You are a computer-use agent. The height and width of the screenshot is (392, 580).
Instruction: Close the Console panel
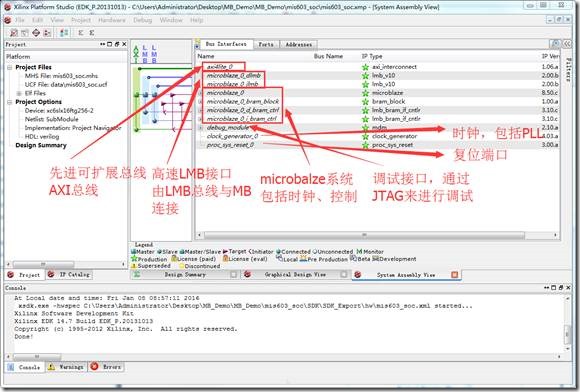click(x=568, y=287)
